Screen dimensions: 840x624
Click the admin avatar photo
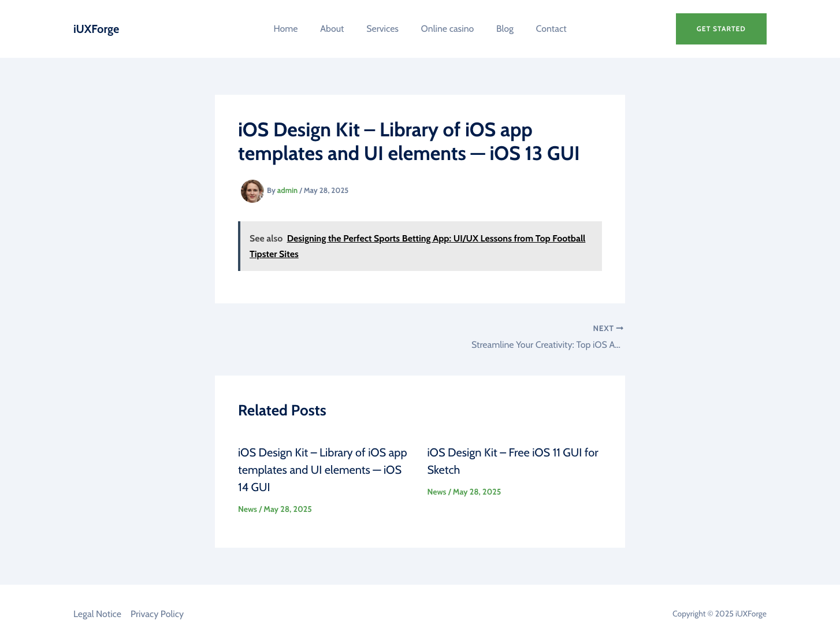252,191
